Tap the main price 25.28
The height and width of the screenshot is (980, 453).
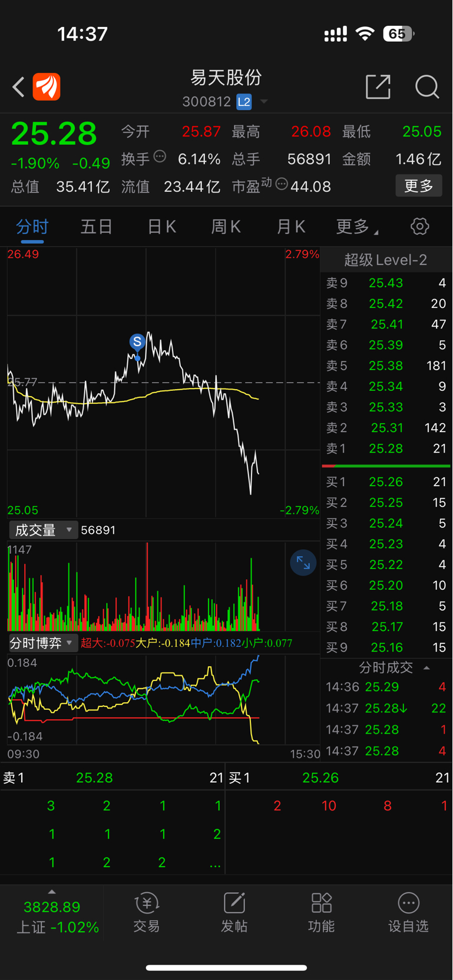point(54,134)
